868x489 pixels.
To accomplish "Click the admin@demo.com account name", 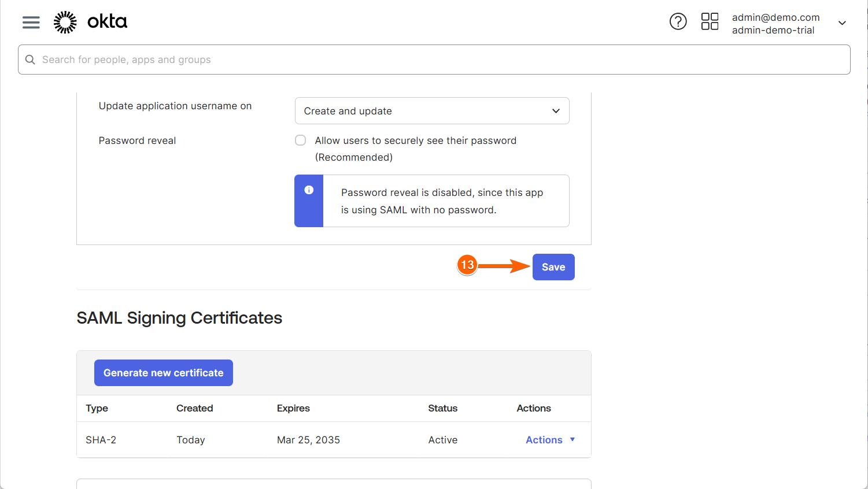I will (775, 17).
